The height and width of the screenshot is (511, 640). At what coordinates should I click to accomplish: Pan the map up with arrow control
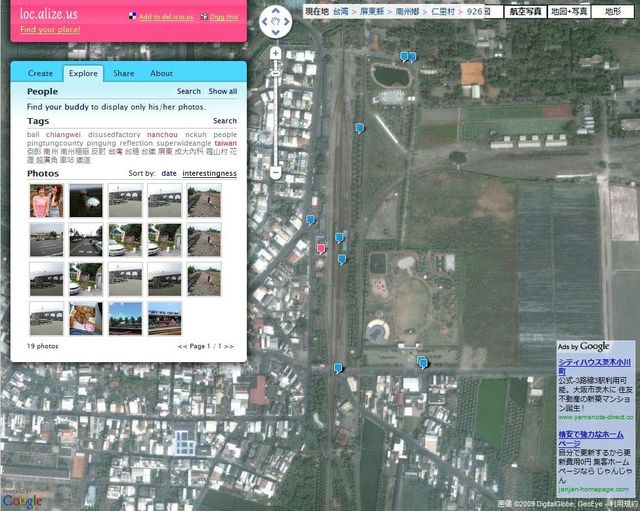(276, 9)
